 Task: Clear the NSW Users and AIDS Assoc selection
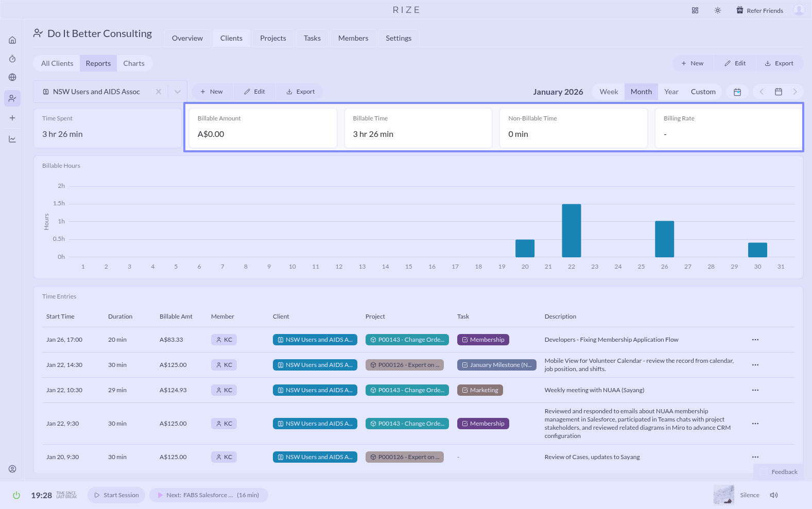(x=159, y=92)
